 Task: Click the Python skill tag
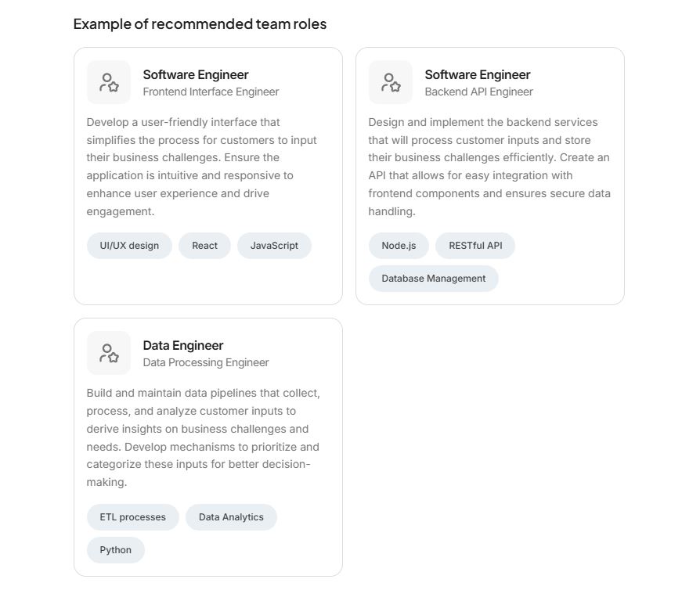click(116, 550)
